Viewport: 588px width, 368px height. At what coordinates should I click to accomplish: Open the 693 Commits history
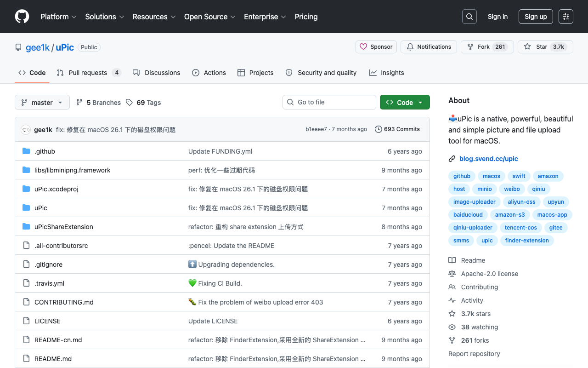click(397, 129)
